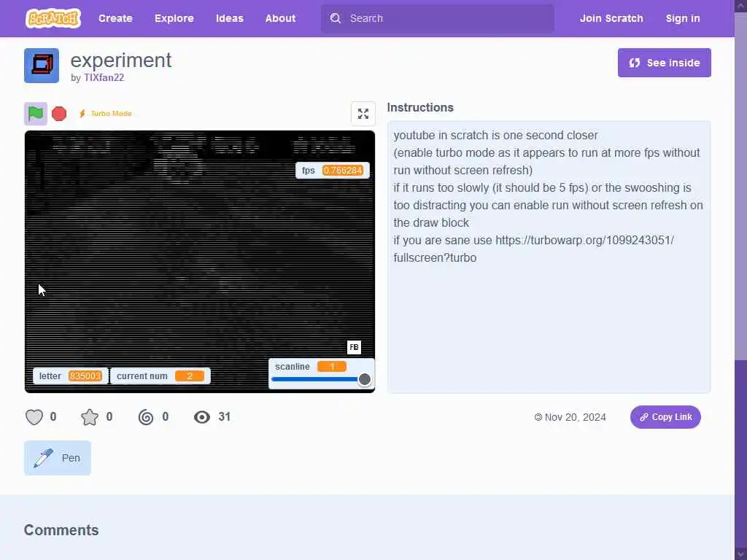Click the turbowarp.org URL text

point(533,249)
